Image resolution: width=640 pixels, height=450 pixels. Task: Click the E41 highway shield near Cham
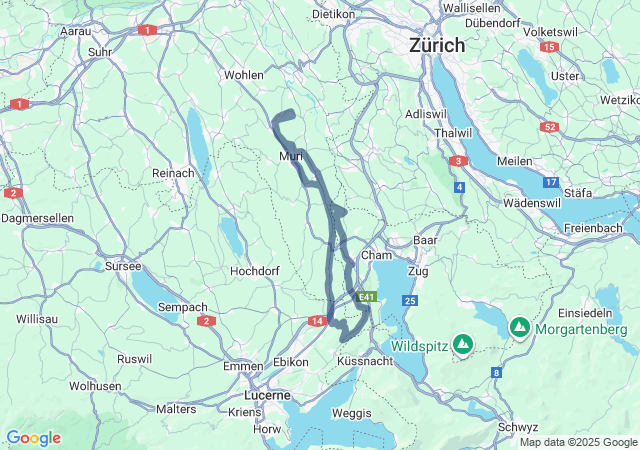366,297
